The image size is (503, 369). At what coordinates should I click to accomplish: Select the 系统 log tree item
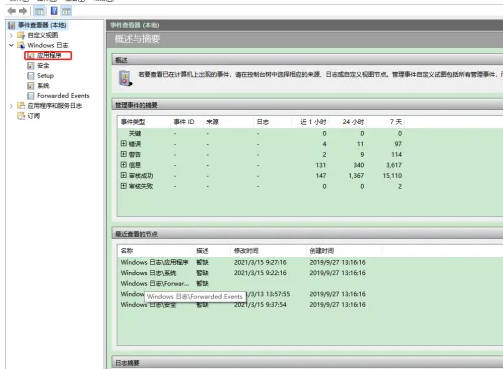(x=43, y=86)
